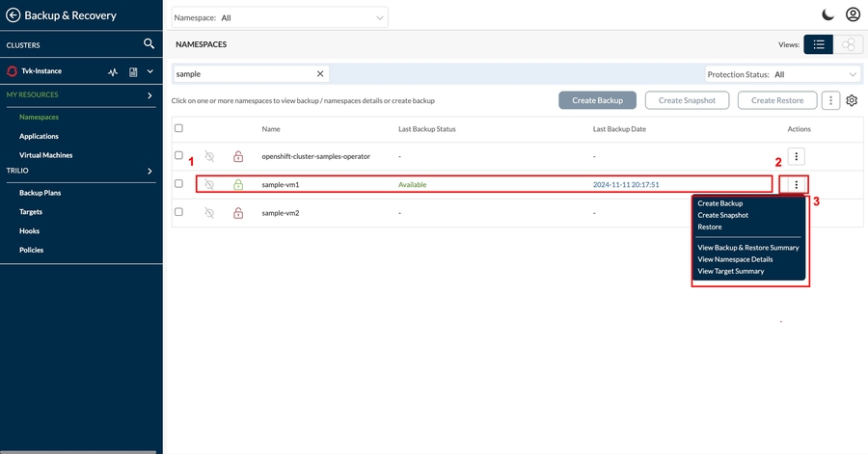The width and height of the screenshot is (868, 454).
Task: Select the sample-vm1 row checkbox
Action: point(178,183)
